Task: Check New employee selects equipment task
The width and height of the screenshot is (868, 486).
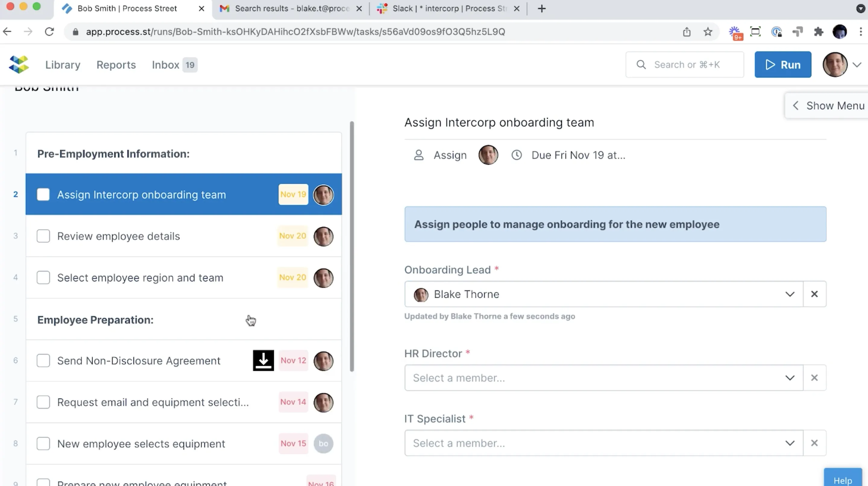Action: click(x=43, y=444)
